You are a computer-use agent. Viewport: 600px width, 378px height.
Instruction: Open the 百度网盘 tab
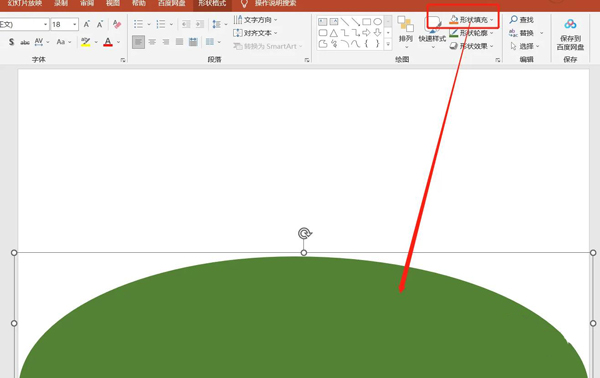171,3
